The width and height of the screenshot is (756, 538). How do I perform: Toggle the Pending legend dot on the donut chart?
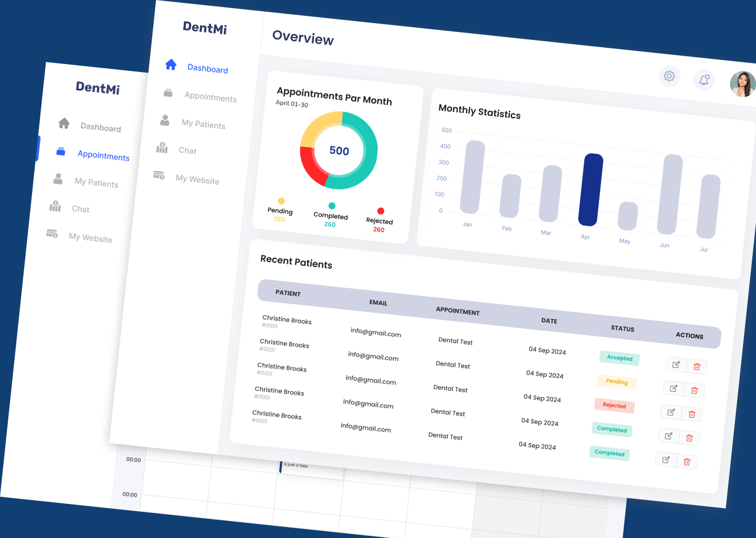pyautogui.click(x=280, y=201)
